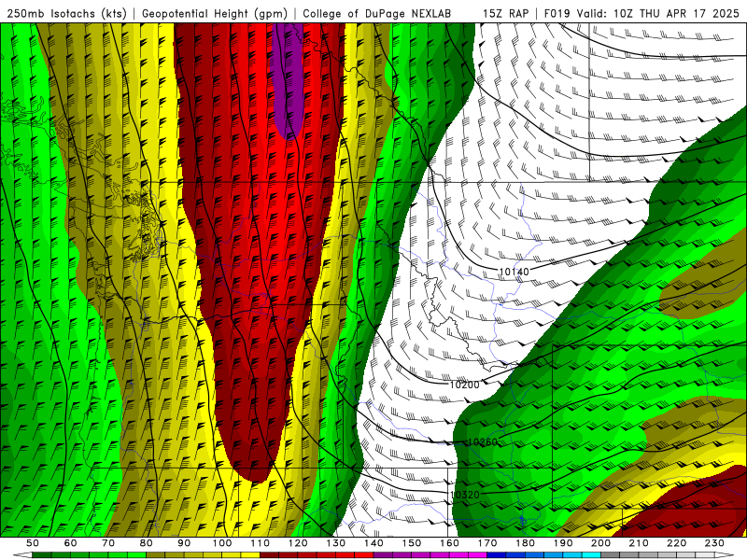This screenshot has height=560, width=747.
Task: Select the 90 value on the color scale
Action: pyautogui.click(x=184, y=543)
